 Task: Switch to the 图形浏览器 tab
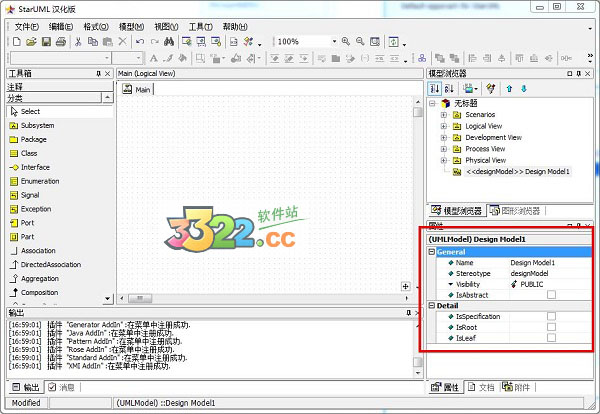coord(515,210)
